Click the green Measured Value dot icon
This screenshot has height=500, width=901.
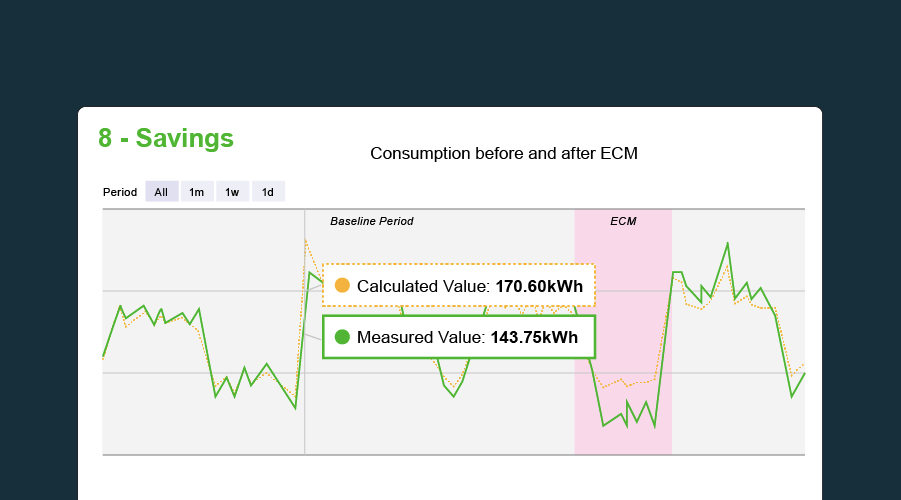pyautogui.click(x=342, y=337)
